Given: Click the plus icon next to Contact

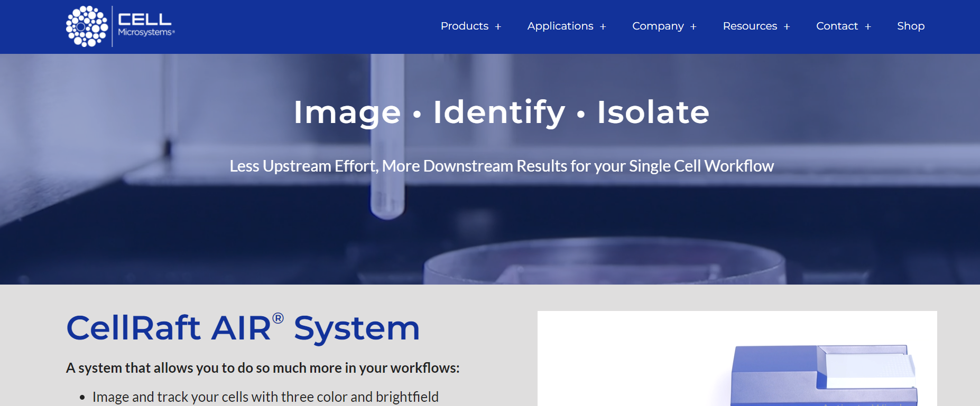Looking at the screenshot, I should coord(868,27).
